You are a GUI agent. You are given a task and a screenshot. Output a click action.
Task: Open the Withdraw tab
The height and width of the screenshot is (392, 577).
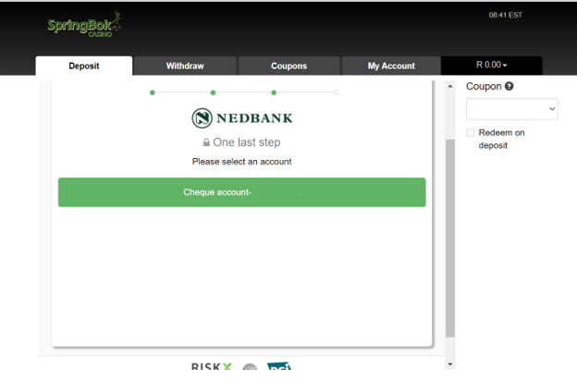coord(185,66)
